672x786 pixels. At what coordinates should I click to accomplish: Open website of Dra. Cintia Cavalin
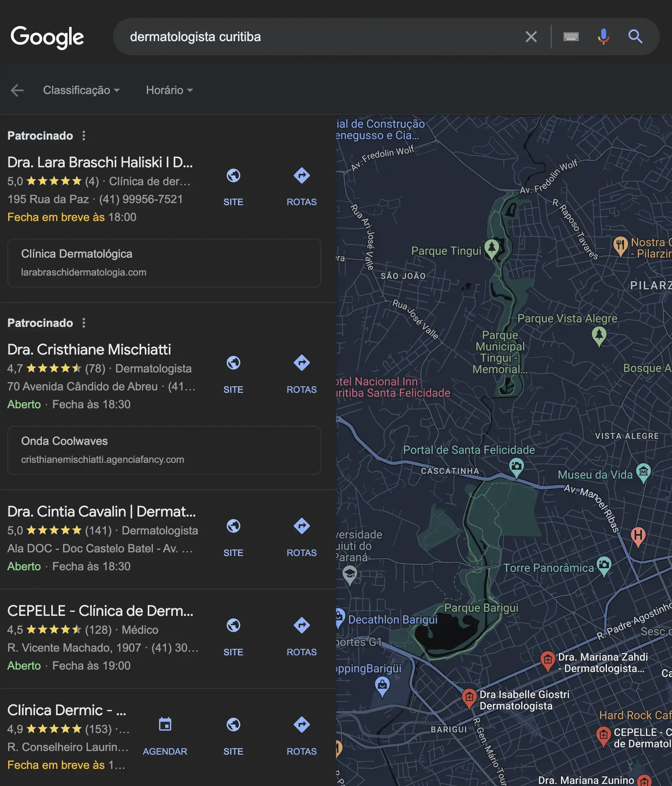[x=233, y=537]
